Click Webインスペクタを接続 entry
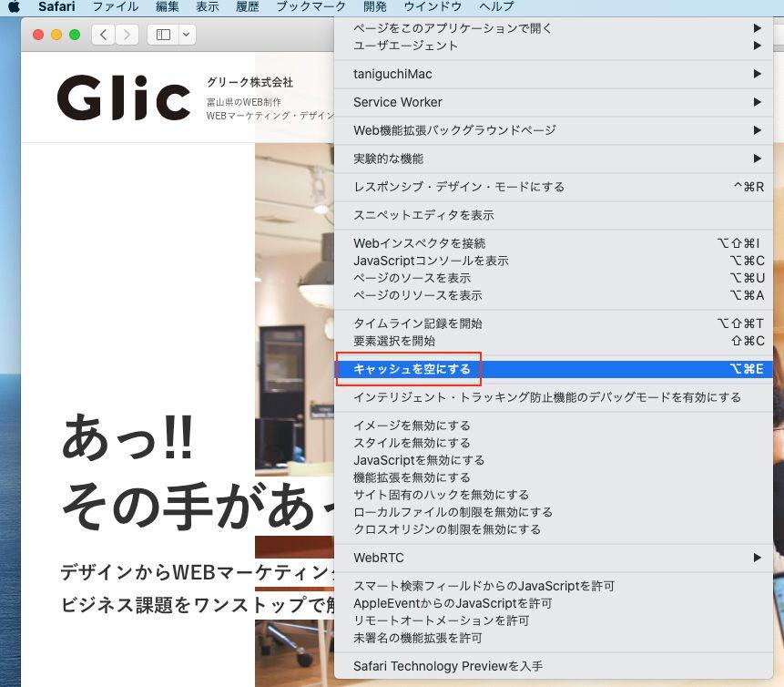The image size is (784, 687). pos(419,243)
